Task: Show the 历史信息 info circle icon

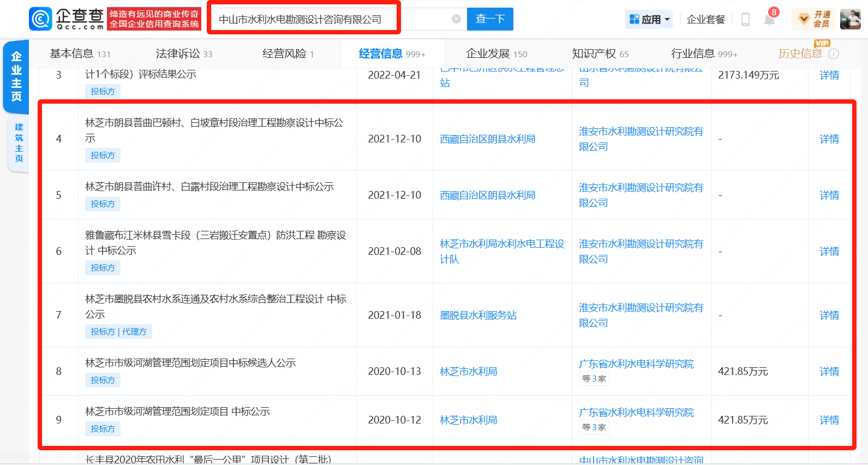Action: click(x=834, y=53)
